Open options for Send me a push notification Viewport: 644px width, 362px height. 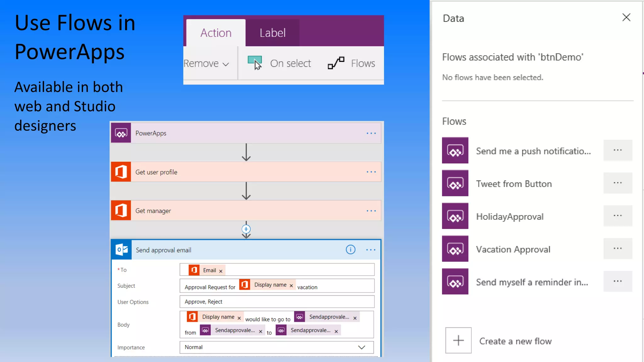[618, 150]
